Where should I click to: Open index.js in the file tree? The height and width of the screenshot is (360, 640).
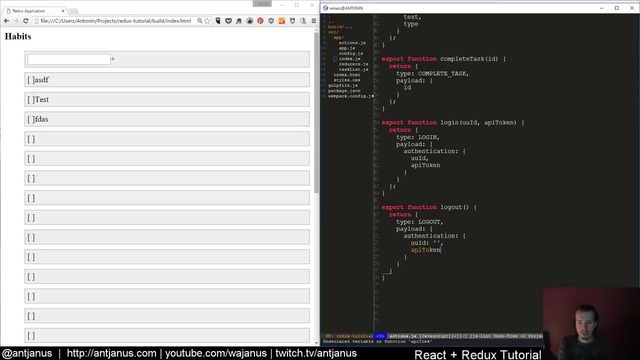pyautogui.click(x=349, y=59)
